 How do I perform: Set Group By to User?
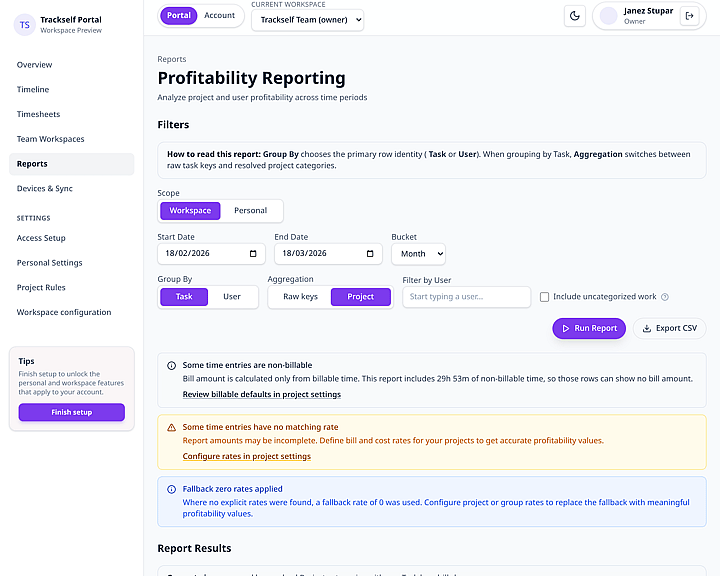click(232, 297)
